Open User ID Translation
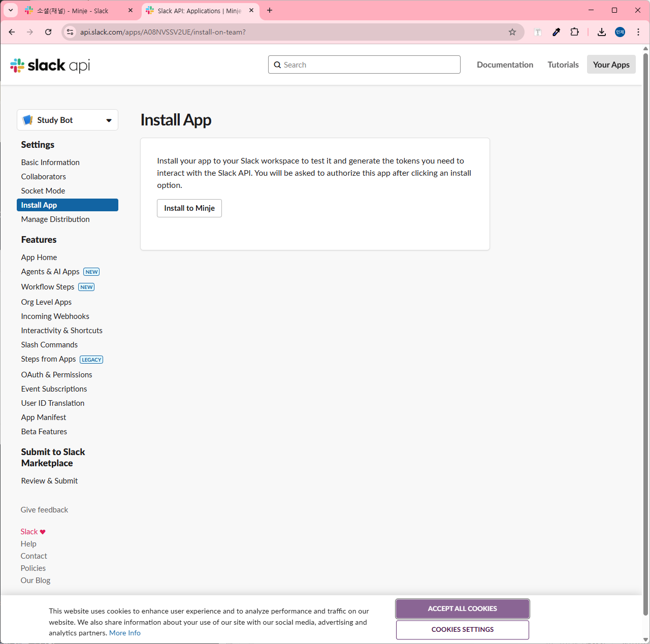This screenshot has height=644, width=650. [x=53, y=403]
